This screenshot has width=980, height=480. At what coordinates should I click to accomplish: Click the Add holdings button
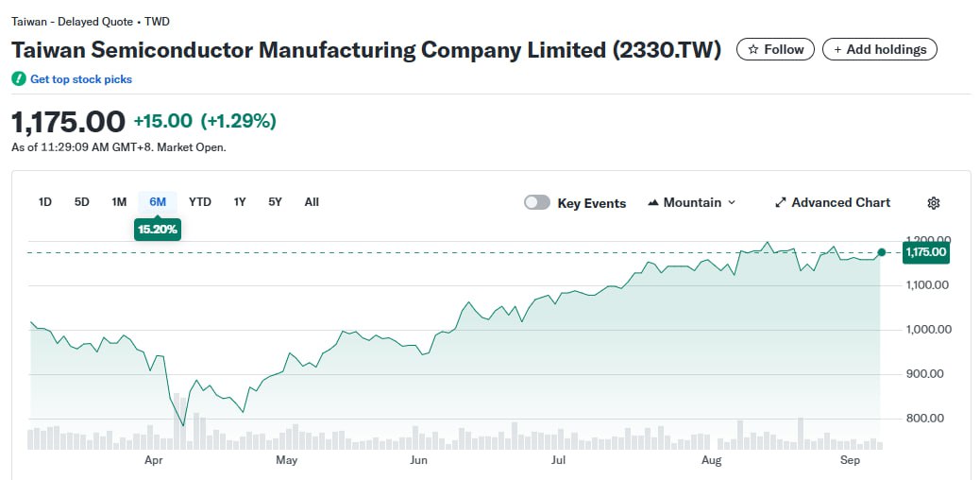(880, 49)
